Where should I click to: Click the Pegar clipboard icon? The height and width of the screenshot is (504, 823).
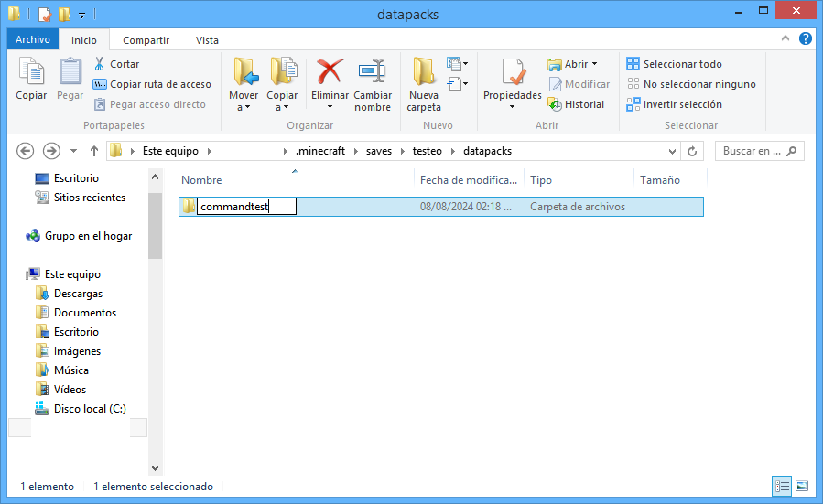[x=70, y=72]
